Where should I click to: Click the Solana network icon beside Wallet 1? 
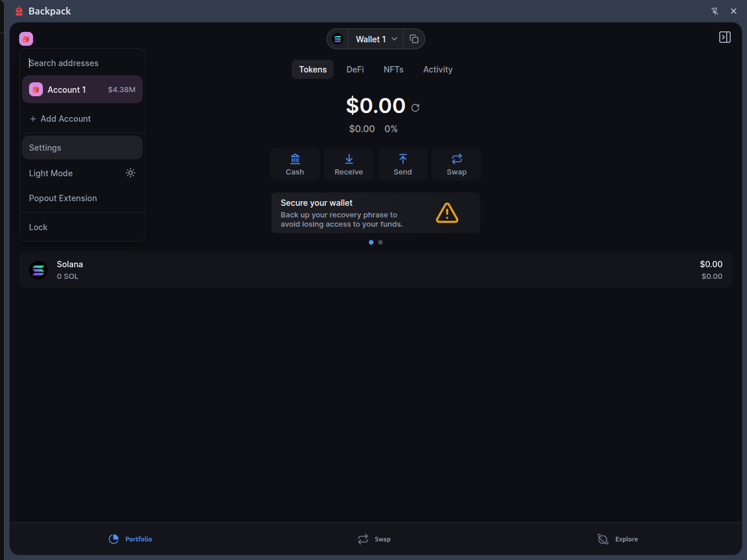338,39
